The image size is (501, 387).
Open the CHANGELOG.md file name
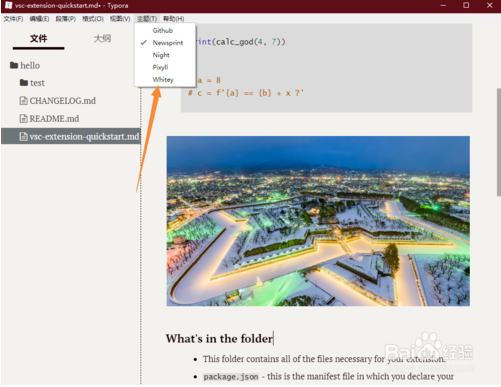tap(63, 101)
